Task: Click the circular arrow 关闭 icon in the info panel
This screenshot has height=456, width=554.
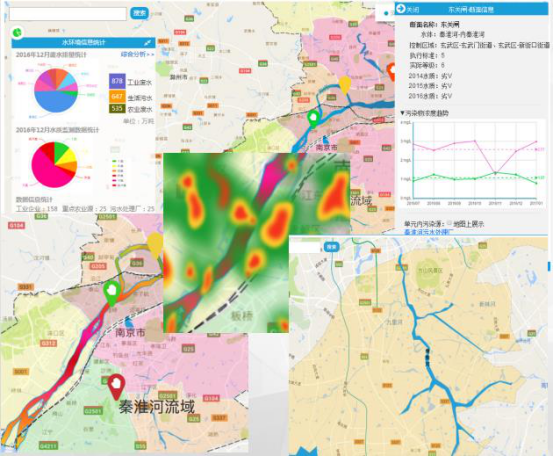Action: (401, 9)
